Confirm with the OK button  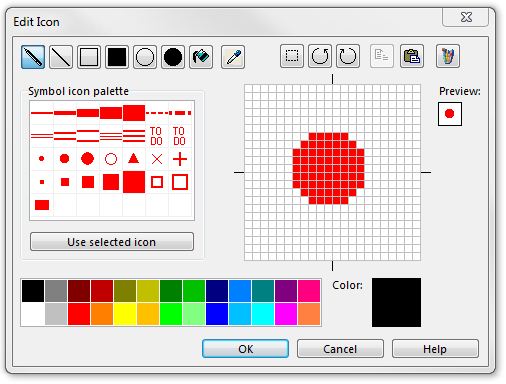pos(245,349)
